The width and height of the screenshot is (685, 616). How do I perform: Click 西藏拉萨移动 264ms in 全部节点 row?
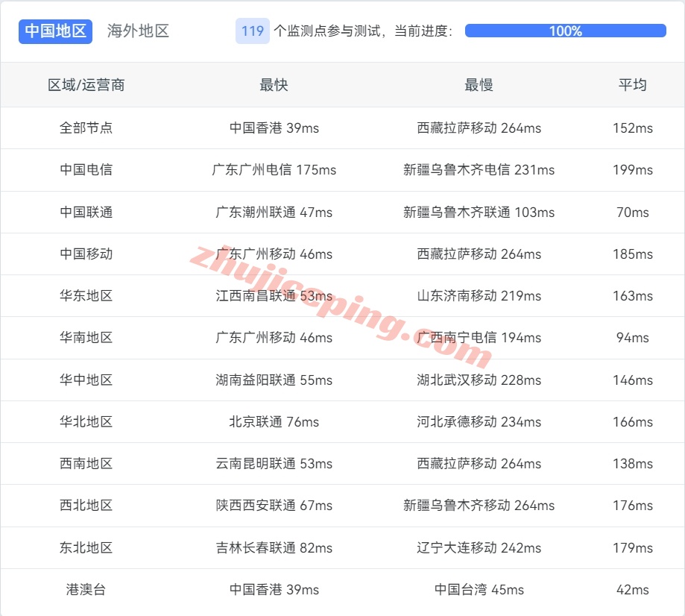tap(479, 128)
